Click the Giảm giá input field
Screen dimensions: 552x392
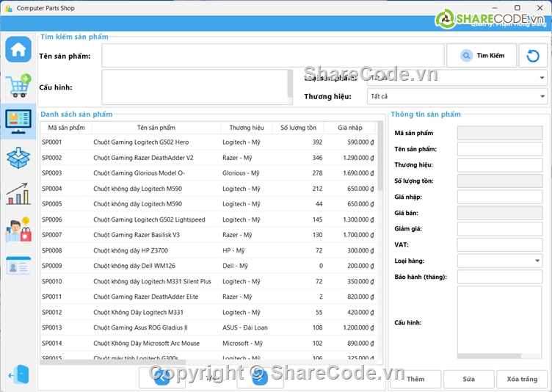tap(500, 229)
